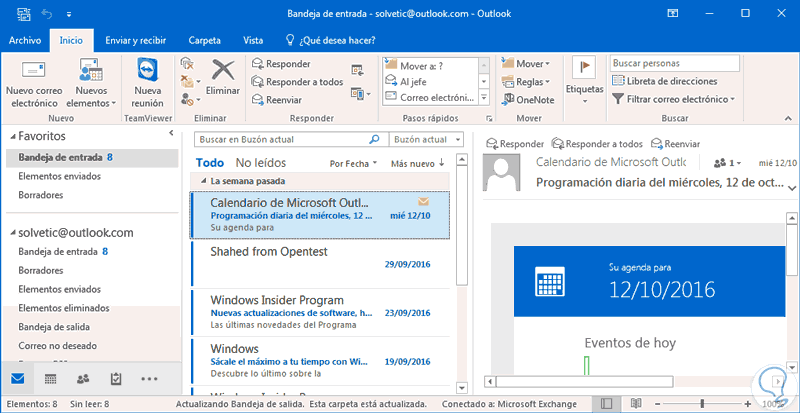Switch to Tasks view icon
The height and width of the screenshot is (413, 800).
click(116, 379)
